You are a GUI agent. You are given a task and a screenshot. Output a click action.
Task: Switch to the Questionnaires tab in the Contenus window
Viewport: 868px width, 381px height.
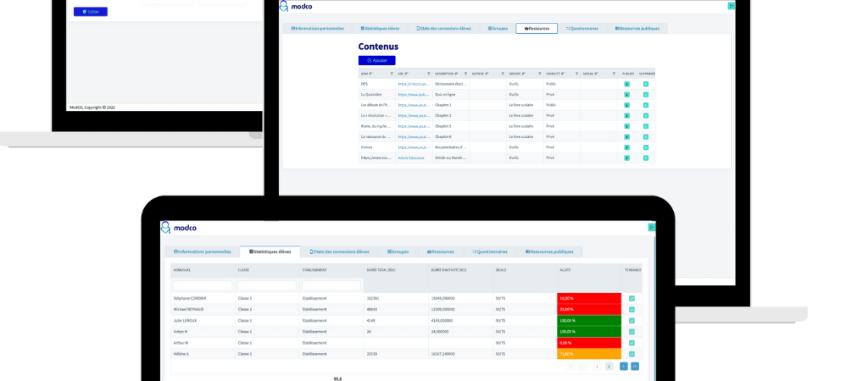582,28
